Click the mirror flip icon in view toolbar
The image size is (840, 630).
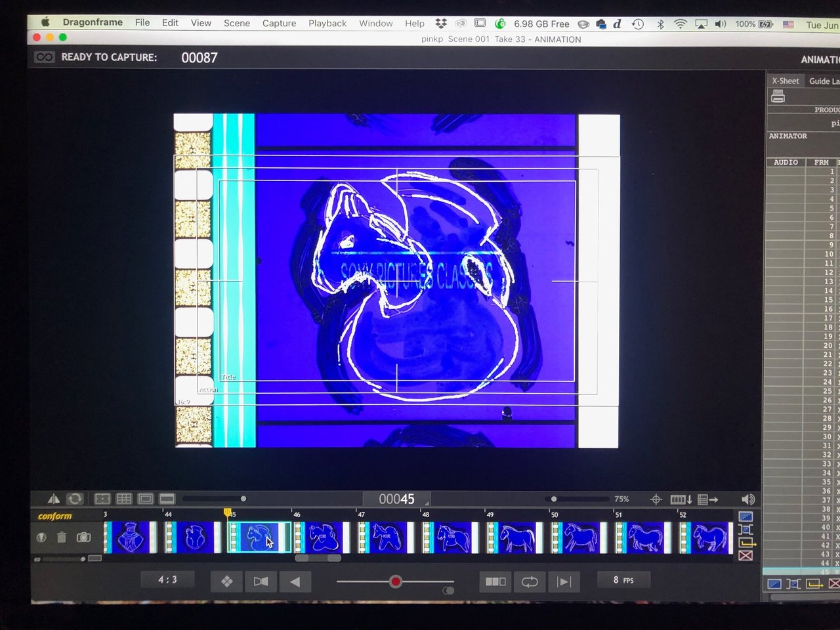click(54, 499)
